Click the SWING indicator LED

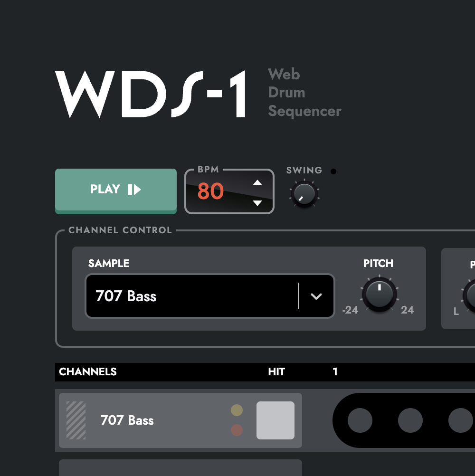pos(333,171)
